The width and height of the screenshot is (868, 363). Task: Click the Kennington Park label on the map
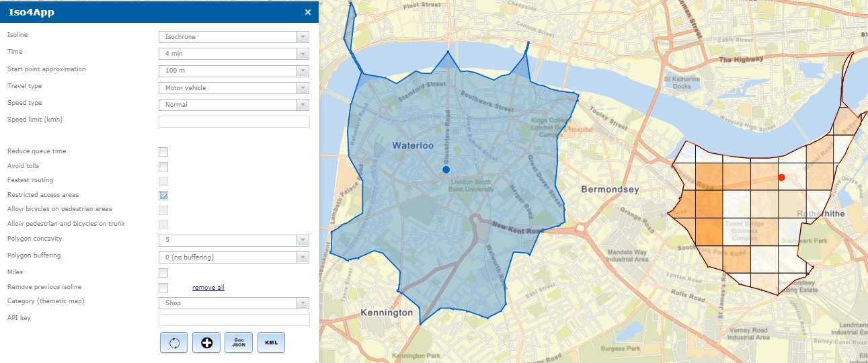click(x=416, y=356)
